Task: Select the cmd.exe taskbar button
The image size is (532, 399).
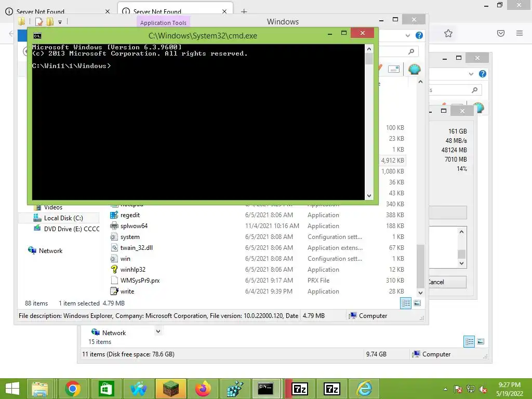Action: pyautogui.click(x=267, y=389)
